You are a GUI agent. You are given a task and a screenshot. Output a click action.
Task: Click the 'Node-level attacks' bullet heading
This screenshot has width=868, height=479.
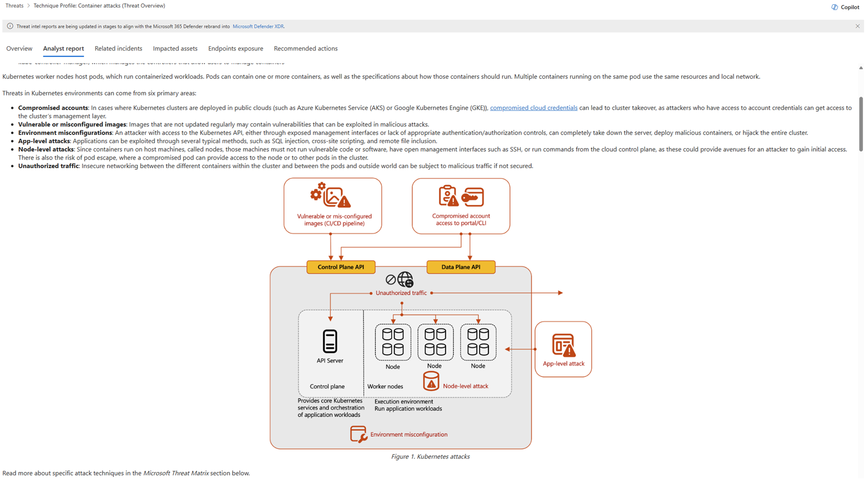pos(46,149)
